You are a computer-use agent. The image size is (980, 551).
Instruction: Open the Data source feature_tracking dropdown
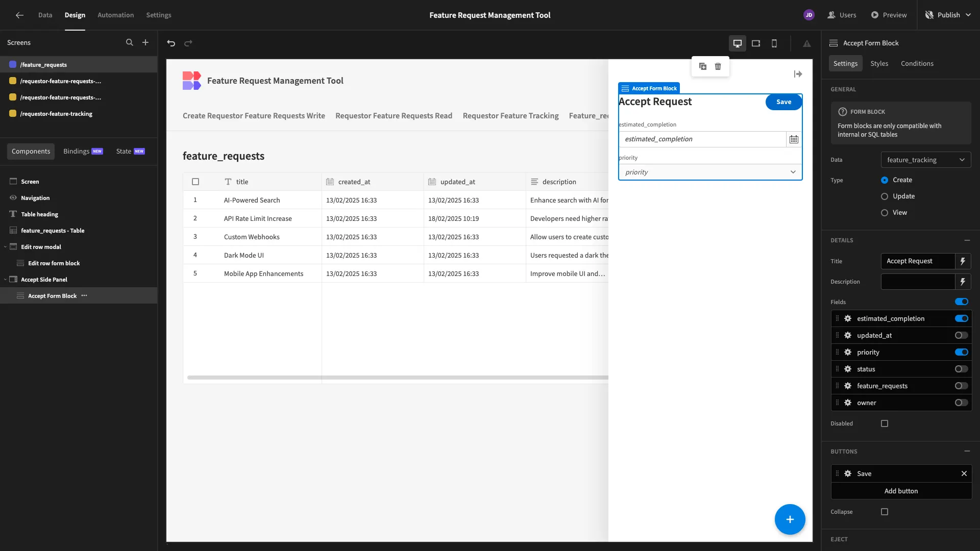click(x=926, y=160)
